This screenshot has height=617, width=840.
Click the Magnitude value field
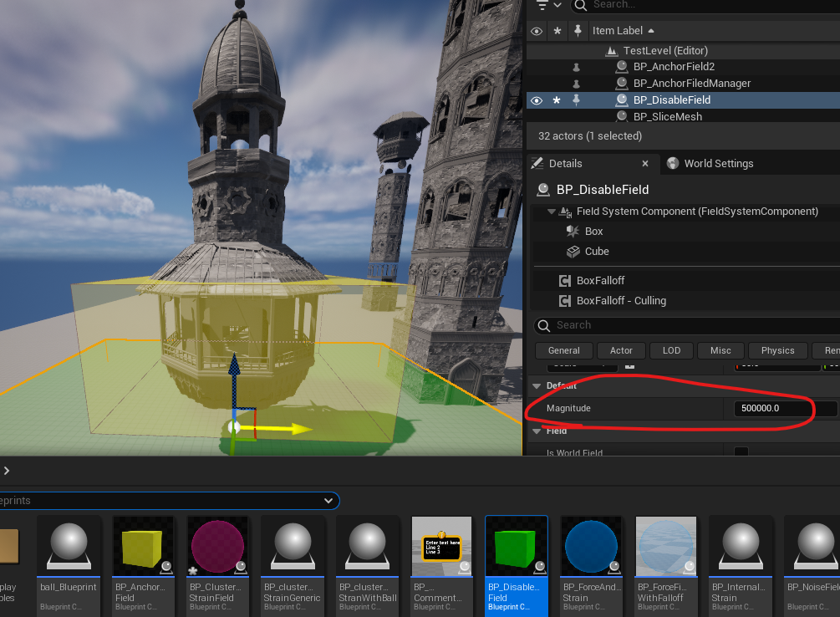[x=784, y=409]
